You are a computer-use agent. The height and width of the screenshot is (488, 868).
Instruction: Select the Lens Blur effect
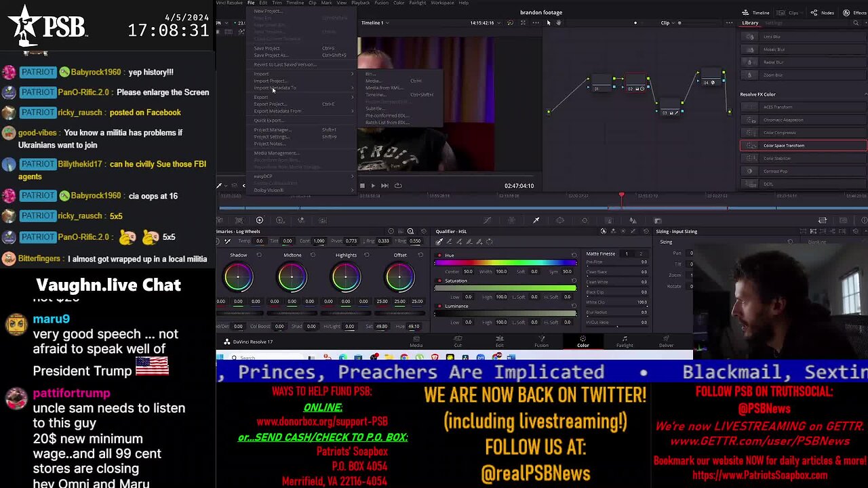(x=803, y=37)
